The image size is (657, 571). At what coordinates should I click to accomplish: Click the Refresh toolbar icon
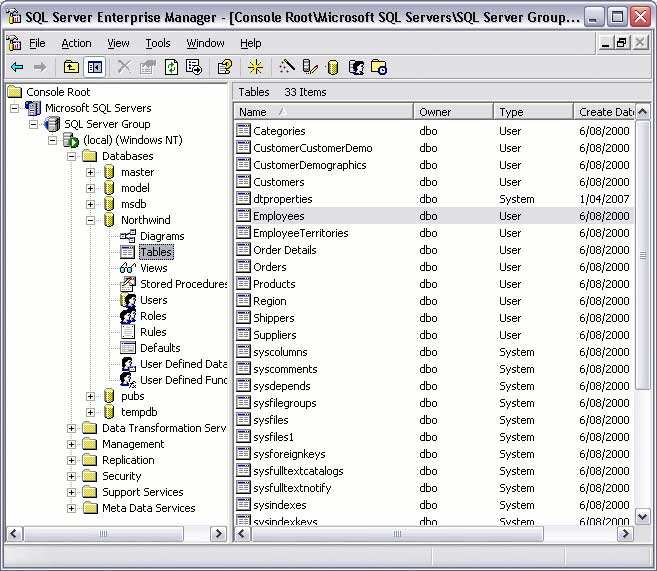pyautogui.click(x=172, y=67)
